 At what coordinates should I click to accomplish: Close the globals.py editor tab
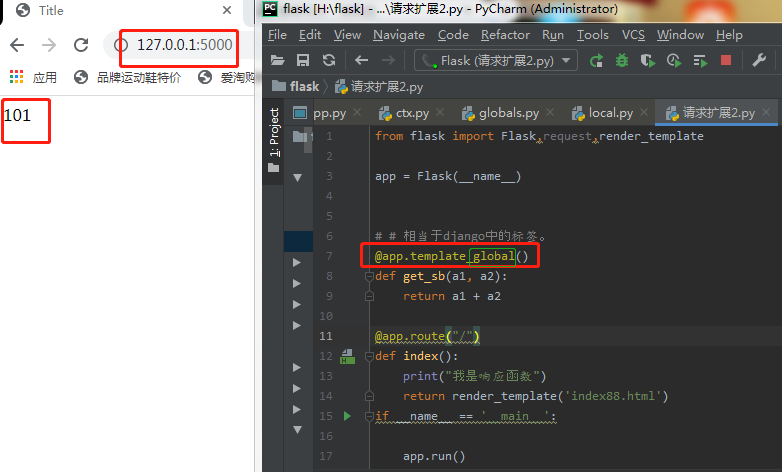[x=550, y=113]
